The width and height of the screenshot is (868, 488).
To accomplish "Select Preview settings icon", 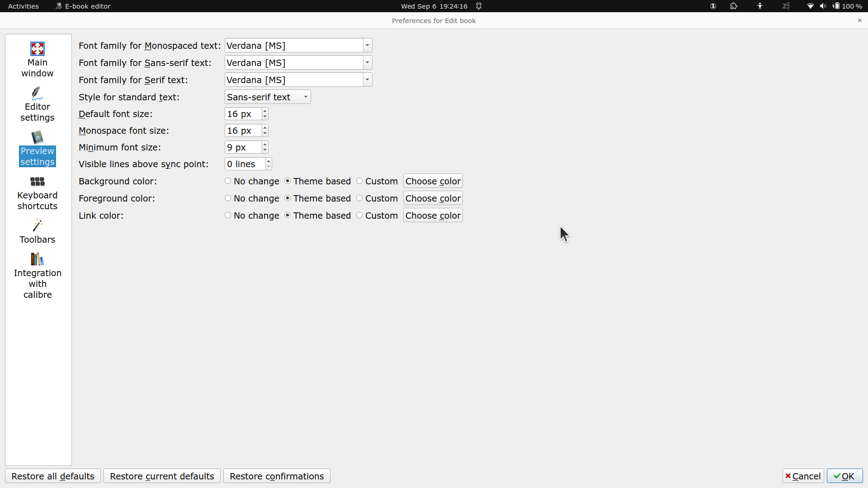I will pos(37,137).
